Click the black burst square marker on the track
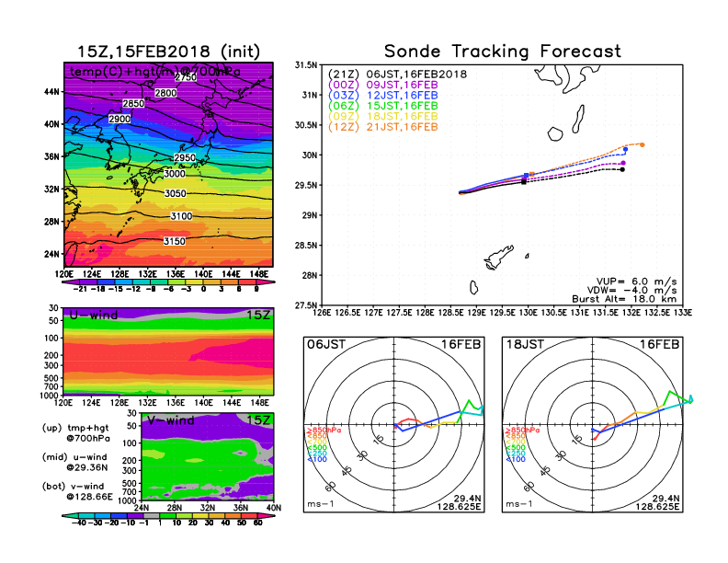 [x=524, y=181]
